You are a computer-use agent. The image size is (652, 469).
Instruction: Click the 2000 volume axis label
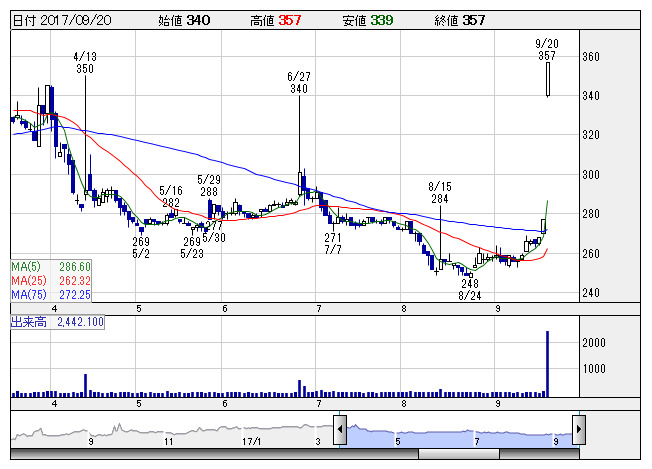coord(594,343)
